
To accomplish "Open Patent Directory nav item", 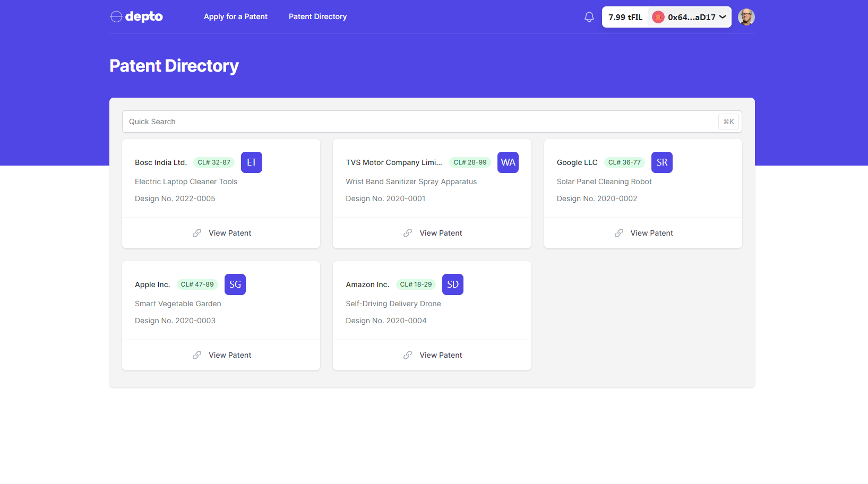I will pos(317,16).
